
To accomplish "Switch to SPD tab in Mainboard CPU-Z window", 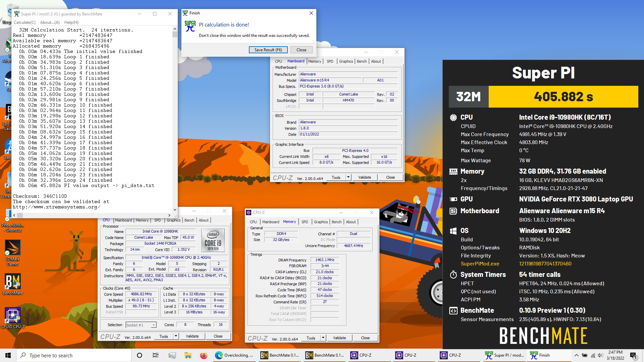I will pos(330,61).
